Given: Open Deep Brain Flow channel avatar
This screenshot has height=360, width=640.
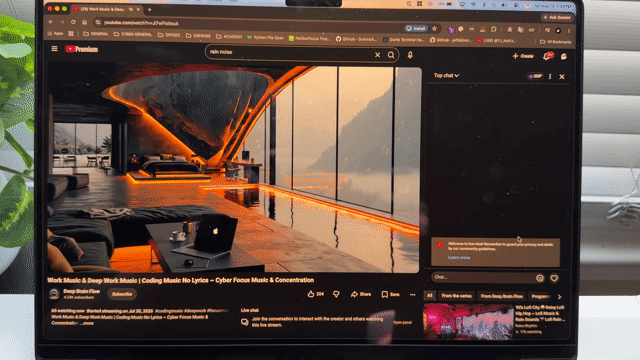Looking at the screenshot, I should click(54, 293).
